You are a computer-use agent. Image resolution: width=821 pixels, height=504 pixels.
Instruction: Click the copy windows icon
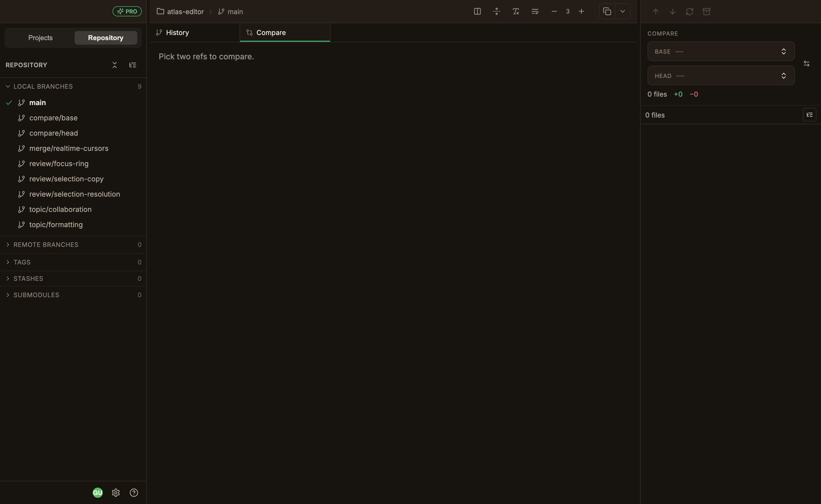point(607,11)
